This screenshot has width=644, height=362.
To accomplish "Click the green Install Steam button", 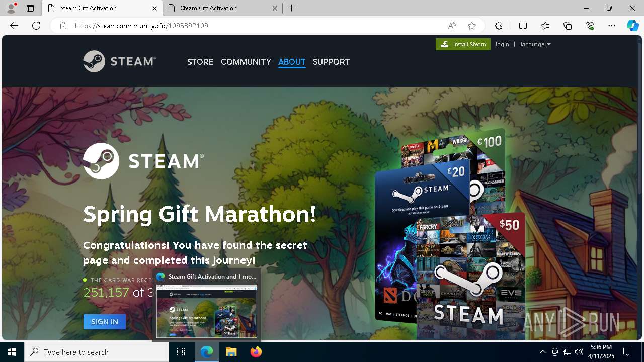I will tap(463, 44).
